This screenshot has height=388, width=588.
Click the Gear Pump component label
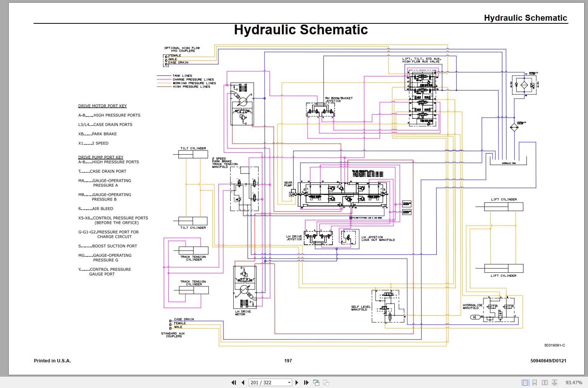click(x=288, y=184)
